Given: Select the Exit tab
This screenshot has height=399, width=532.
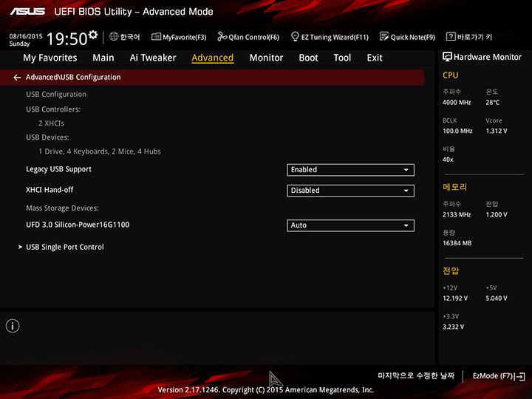Looking at the screenshot, I should (375, 58).
